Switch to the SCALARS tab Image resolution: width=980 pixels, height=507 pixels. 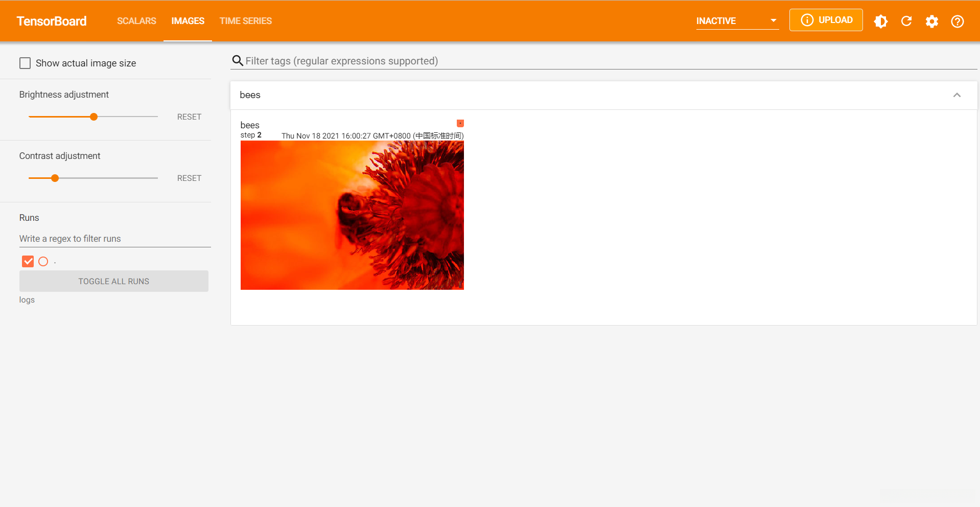(x=136, y=21)
